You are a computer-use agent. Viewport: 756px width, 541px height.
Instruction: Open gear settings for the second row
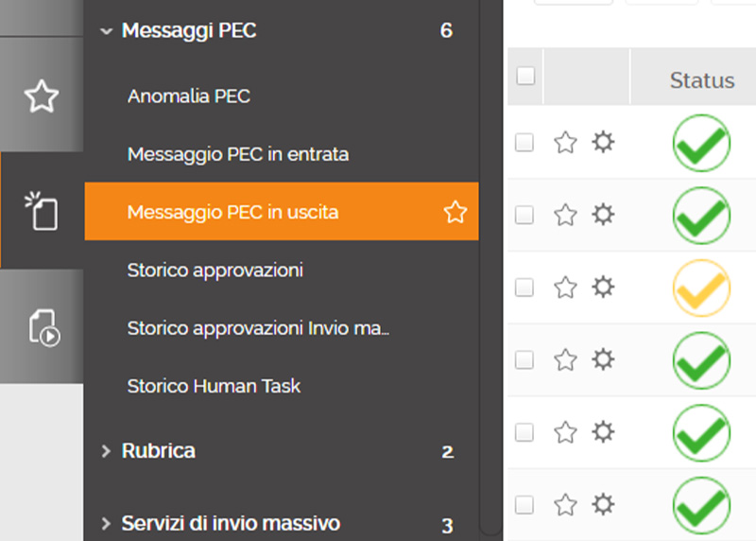click(x=603, y=215)
